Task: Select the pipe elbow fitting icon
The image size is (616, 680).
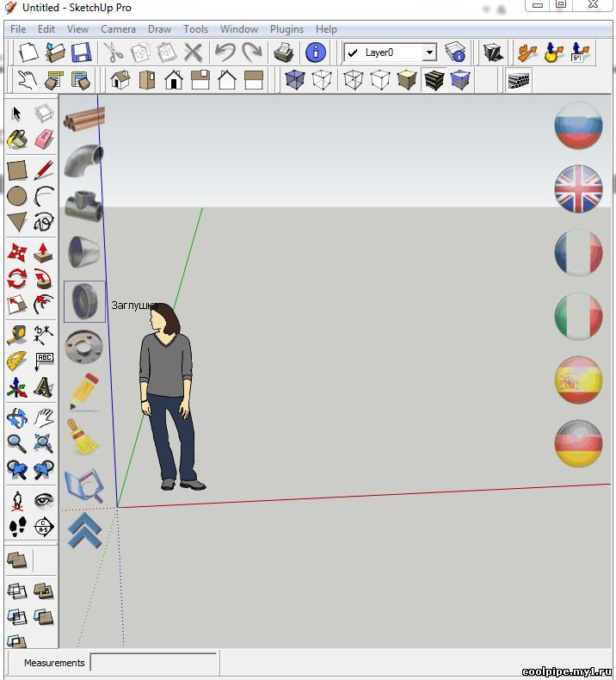Action: [x=83, y=161]
